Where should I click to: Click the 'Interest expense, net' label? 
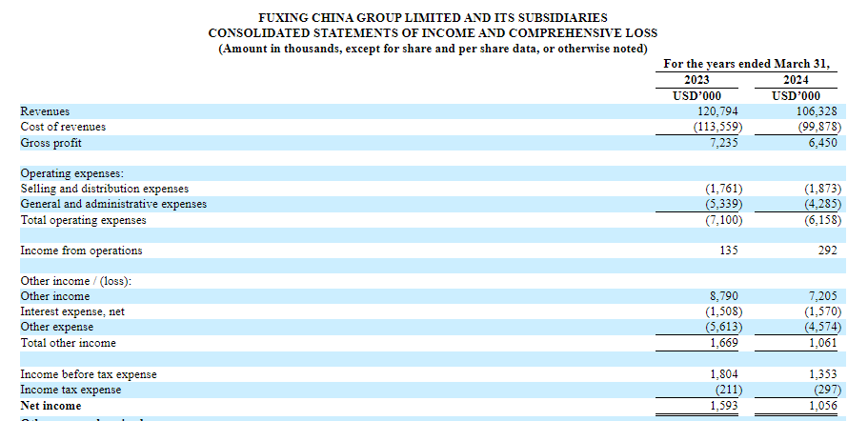click(72, 312)
